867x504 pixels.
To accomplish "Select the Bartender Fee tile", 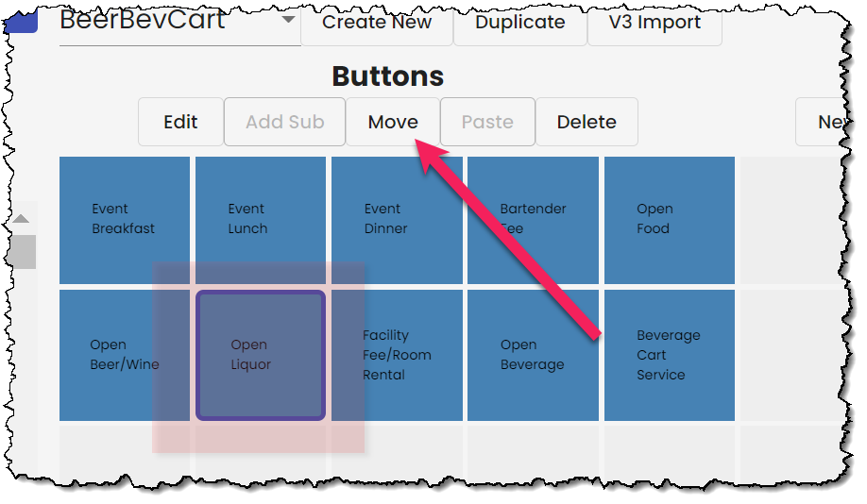I will [x=533, y=220].
